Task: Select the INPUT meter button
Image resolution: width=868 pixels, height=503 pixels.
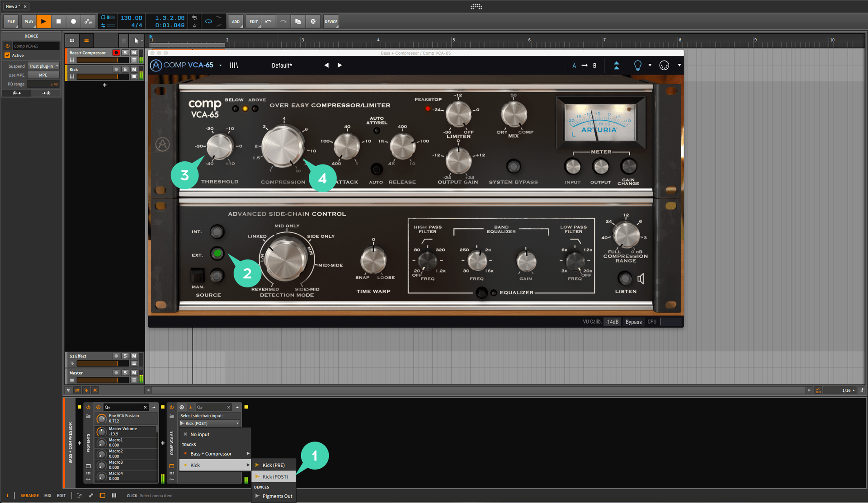Action: [x=573, y=167]
